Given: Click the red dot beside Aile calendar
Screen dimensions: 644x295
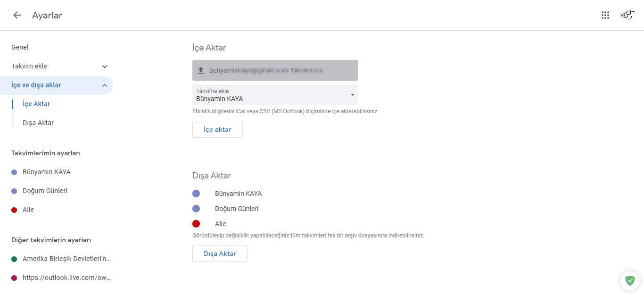Looking at the screenshot, I should [15, 210].
